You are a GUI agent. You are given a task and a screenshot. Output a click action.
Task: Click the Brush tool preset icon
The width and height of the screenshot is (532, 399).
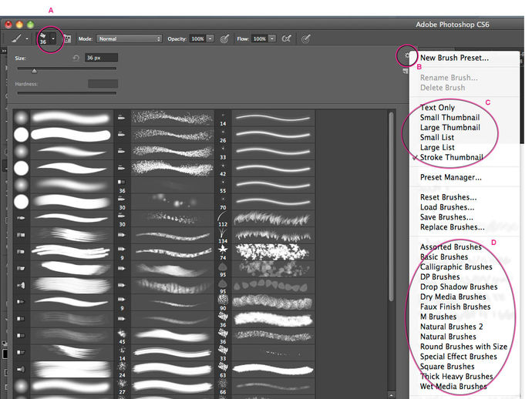pos(16,39)
